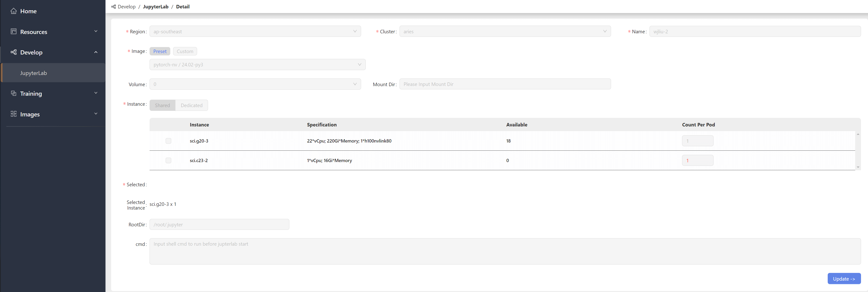Screen dimensions: 868x292
Task: Select the Develop menu item
Action: point(53,52)
